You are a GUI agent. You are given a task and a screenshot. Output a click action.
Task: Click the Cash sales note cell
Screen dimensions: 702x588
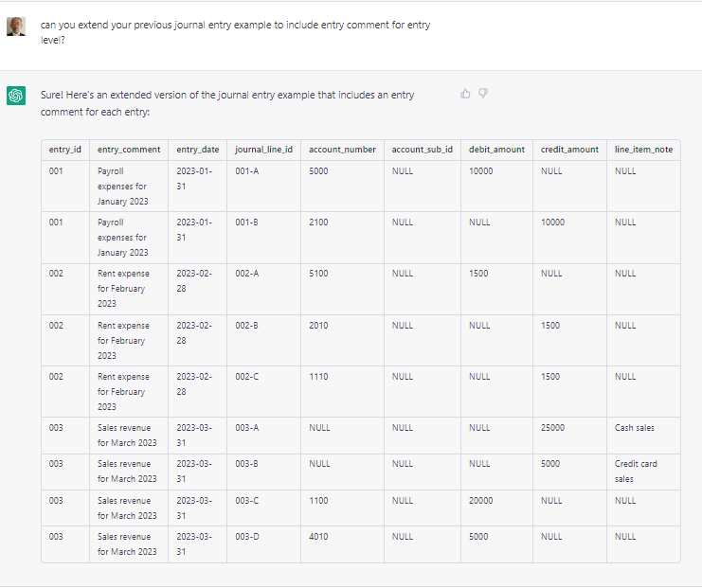point(643,436)
